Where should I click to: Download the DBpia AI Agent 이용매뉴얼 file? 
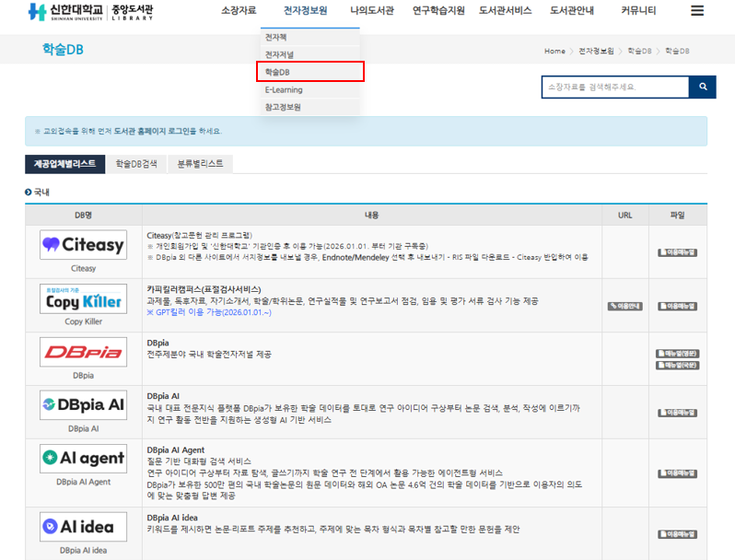point(677,473)
